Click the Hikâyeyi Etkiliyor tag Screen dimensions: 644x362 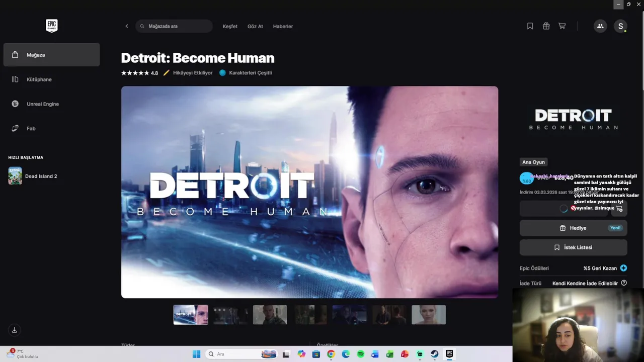(x=188, y=73)
